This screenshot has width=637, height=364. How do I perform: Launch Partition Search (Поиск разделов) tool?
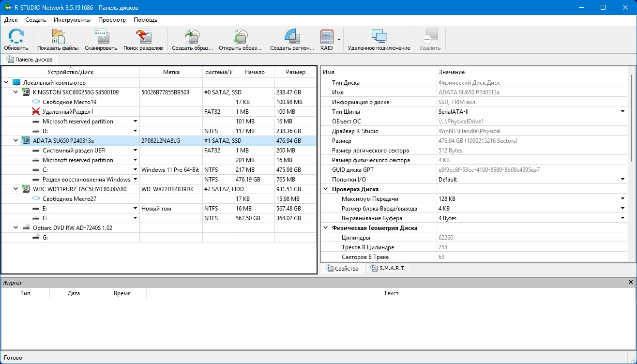point(143,39)
